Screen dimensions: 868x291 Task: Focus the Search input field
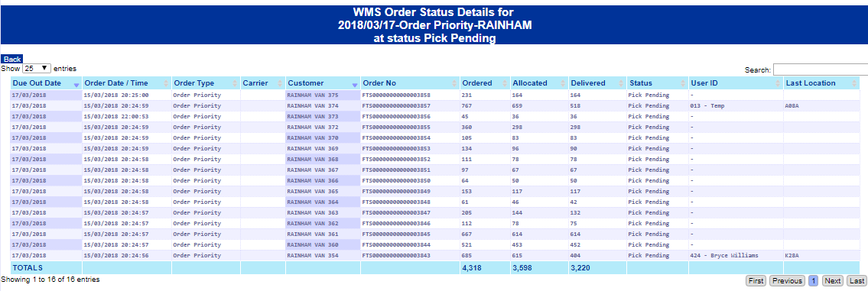pos(821,70)
